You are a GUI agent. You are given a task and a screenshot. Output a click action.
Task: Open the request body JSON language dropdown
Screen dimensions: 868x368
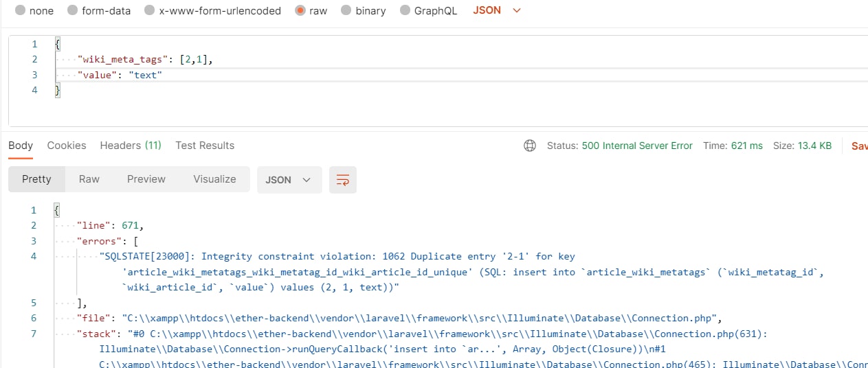pos(497,11)
